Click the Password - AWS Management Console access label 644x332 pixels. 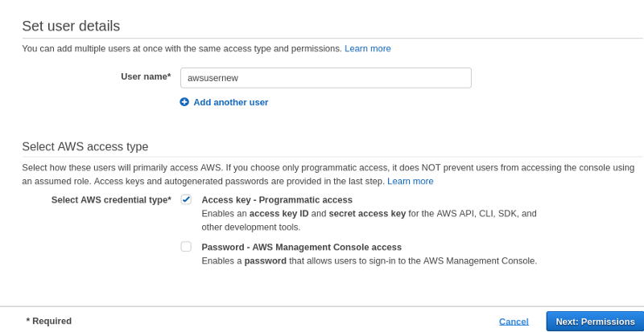tap(301, 247)
